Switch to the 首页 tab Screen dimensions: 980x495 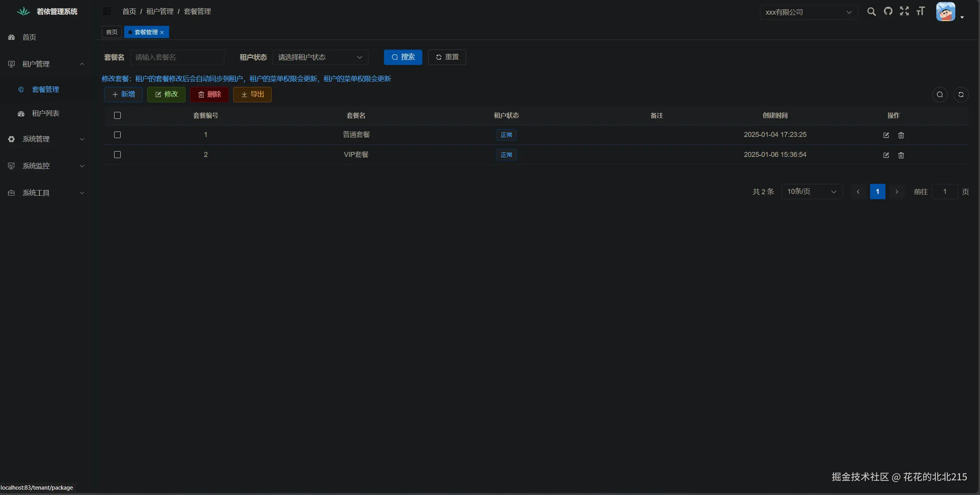112,32
